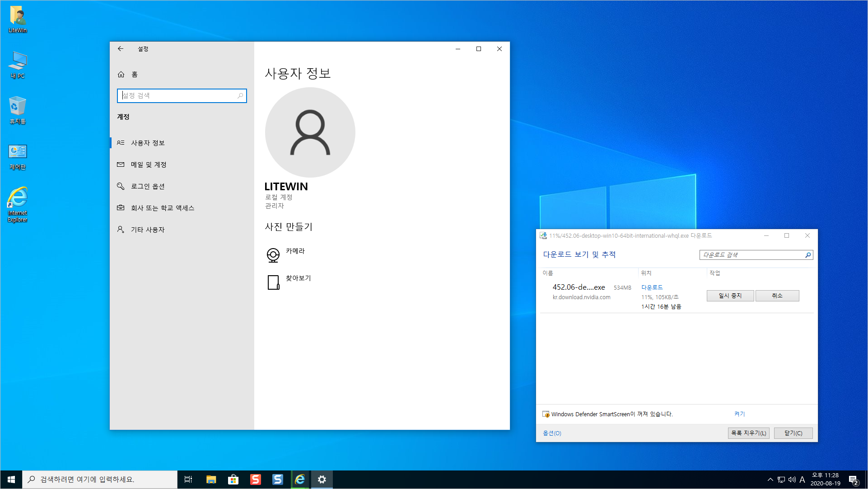
Task: Select 사용자 정보 in the sidebar
Action: pos(182,143)
